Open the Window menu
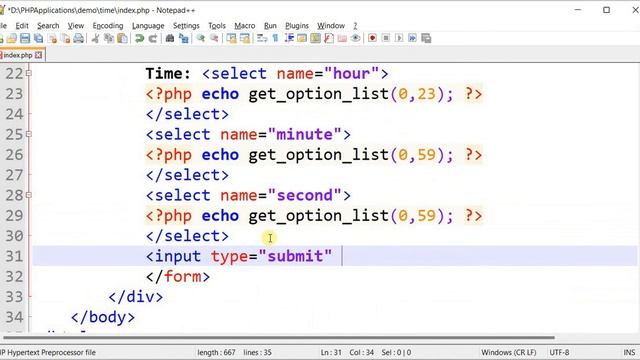Image resolution: width=640 pixels, height=360 pixels. click(331, 26)
